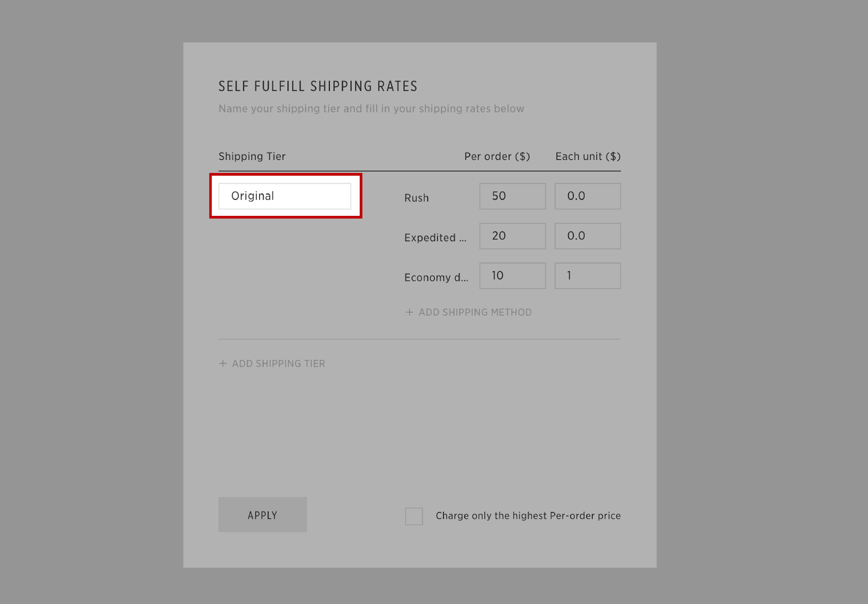
Task: Click the Shipping Tier column header
Action: [x=252, y=156]
